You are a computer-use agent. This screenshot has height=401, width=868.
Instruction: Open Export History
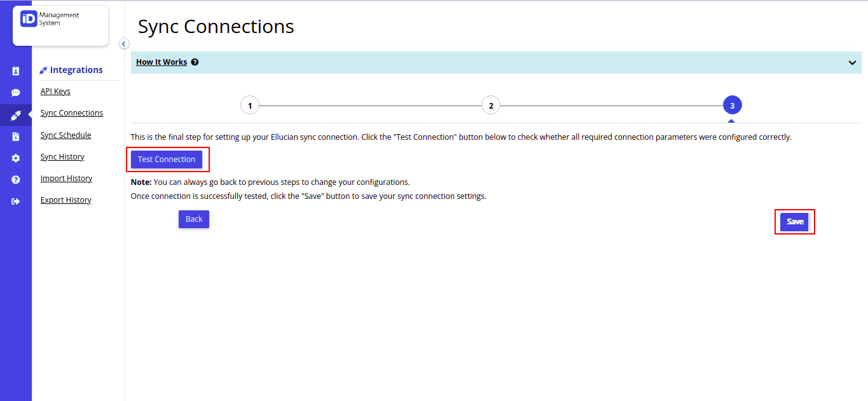[x=65, y=200]
